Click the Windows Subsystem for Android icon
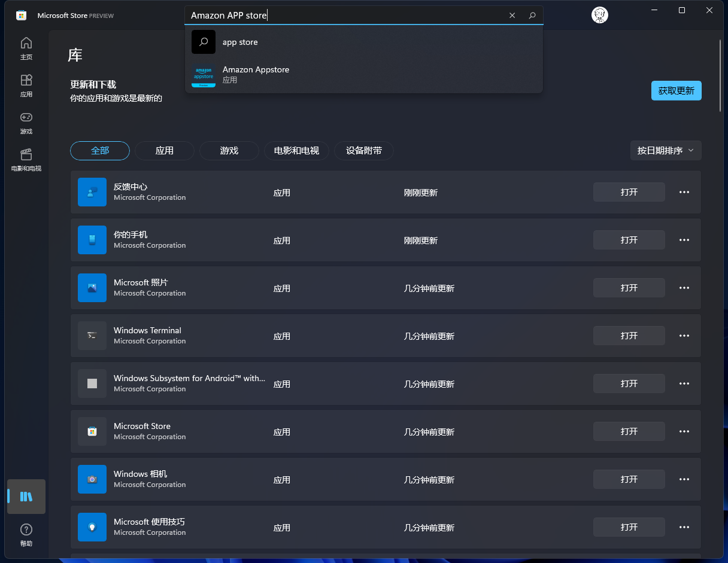The width and height of the screenshot is (728, 563). coord(92,384)
